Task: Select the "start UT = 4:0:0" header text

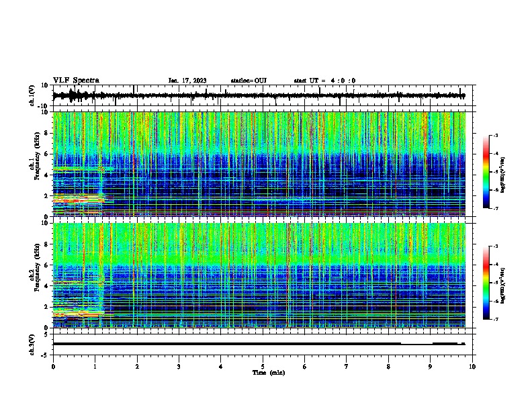Action: (x=324, y=81)
